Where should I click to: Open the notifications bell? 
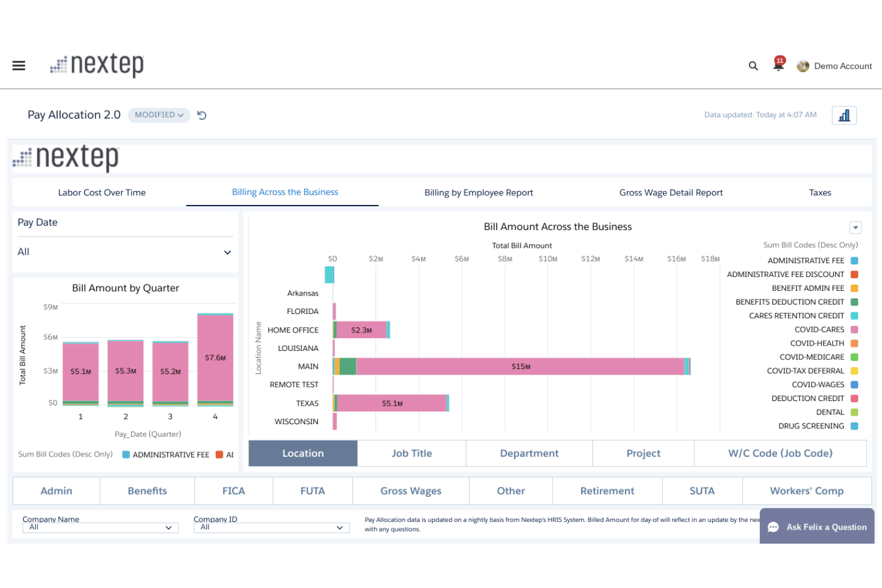tap(778, 64)
